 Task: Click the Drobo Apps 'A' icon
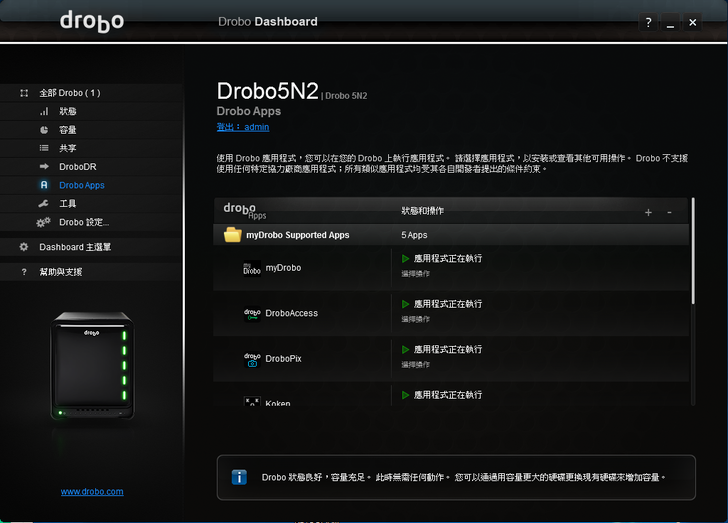coord(44,185)
